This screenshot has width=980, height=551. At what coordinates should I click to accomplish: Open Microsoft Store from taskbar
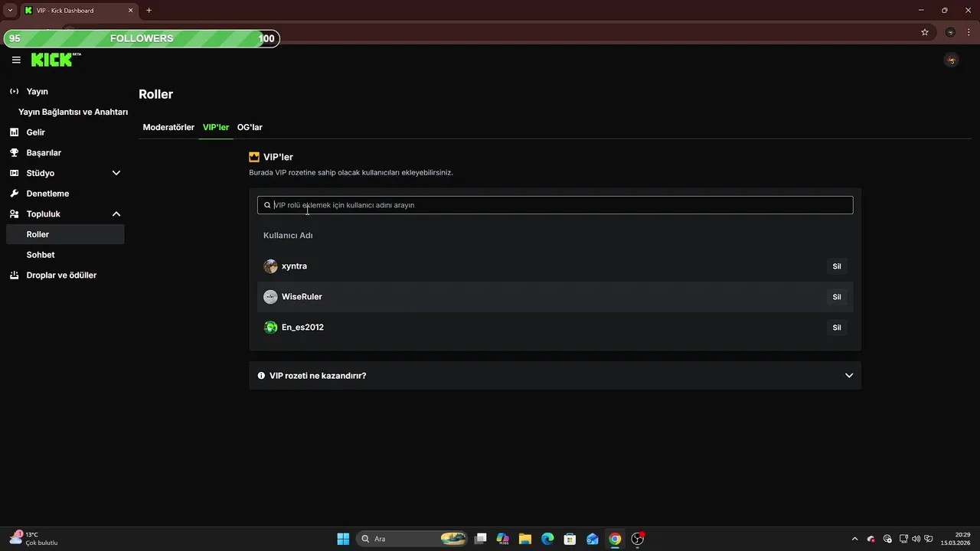(570, 539)
